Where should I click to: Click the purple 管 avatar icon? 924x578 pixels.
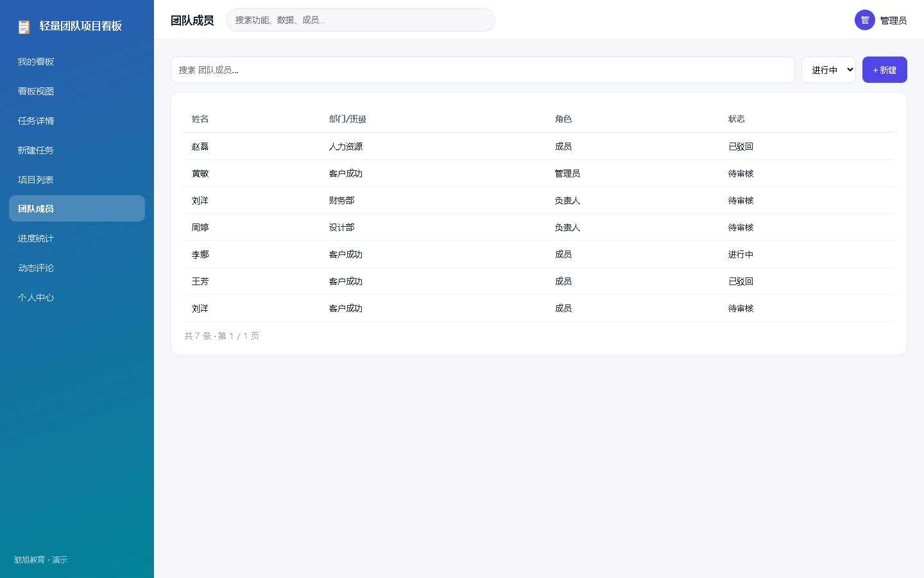pyautogui.click(x=865, y=20)
